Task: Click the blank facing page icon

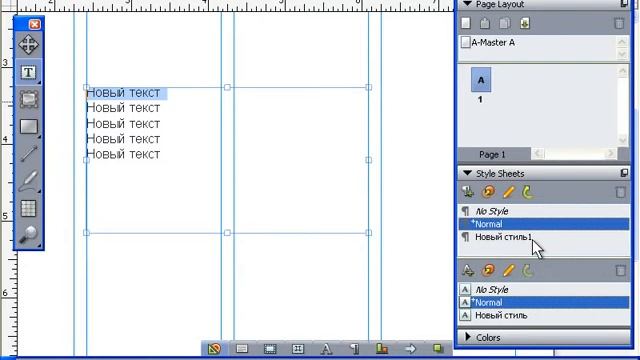Action: pyautogui.click(x=485, y=23)
